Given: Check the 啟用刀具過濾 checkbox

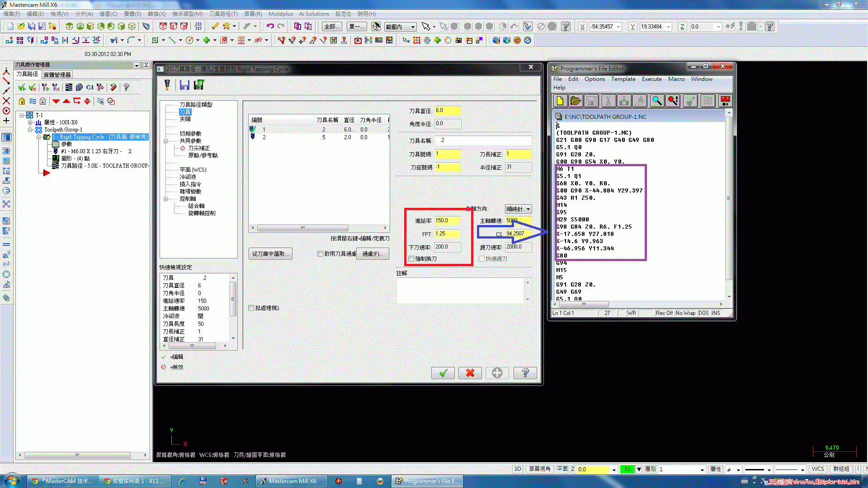Looking at the screenshot, I should [x=320, y=254].
